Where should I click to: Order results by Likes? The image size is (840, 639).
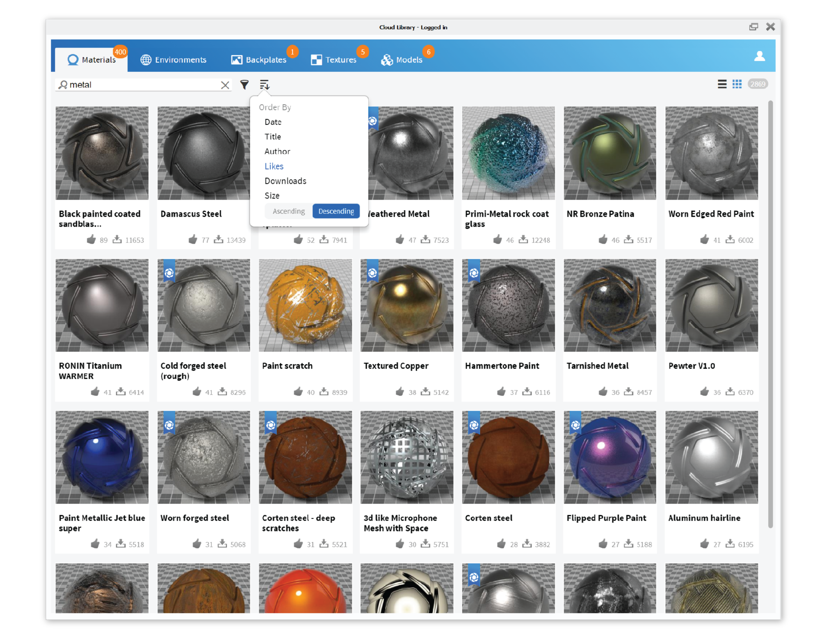coord(274,166)
